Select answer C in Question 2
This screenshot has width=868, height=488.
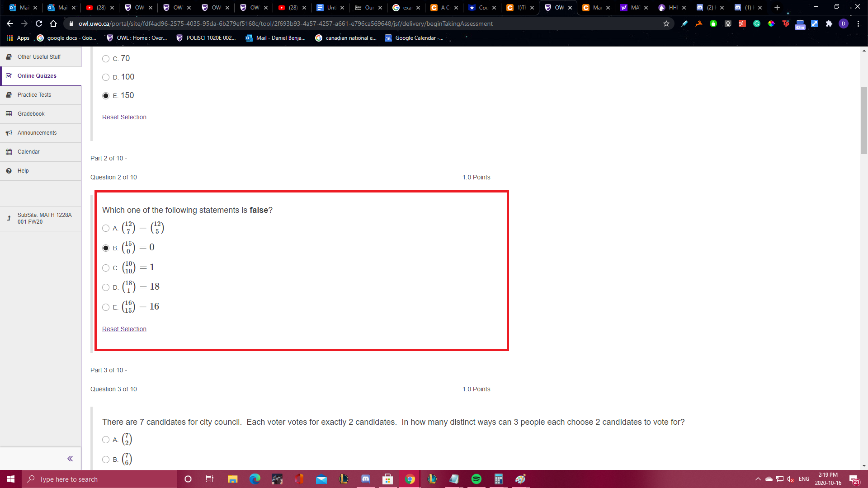pyautogui.click(x=106, y=268)
